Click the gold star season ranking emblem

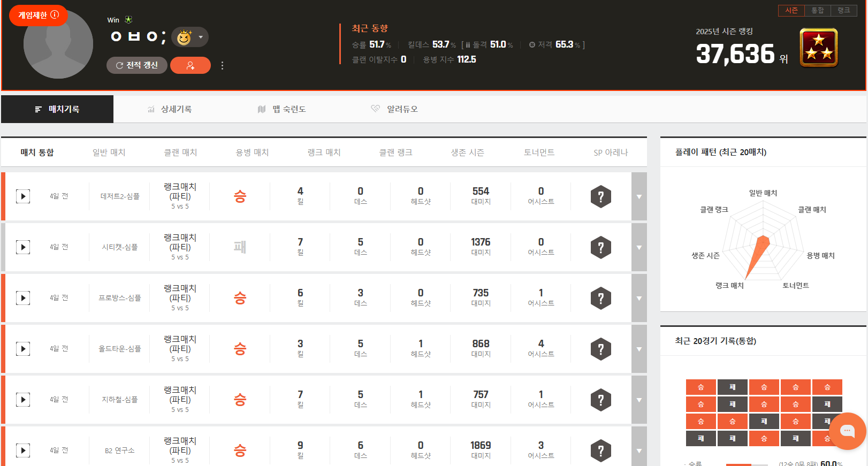pos(818,48)
